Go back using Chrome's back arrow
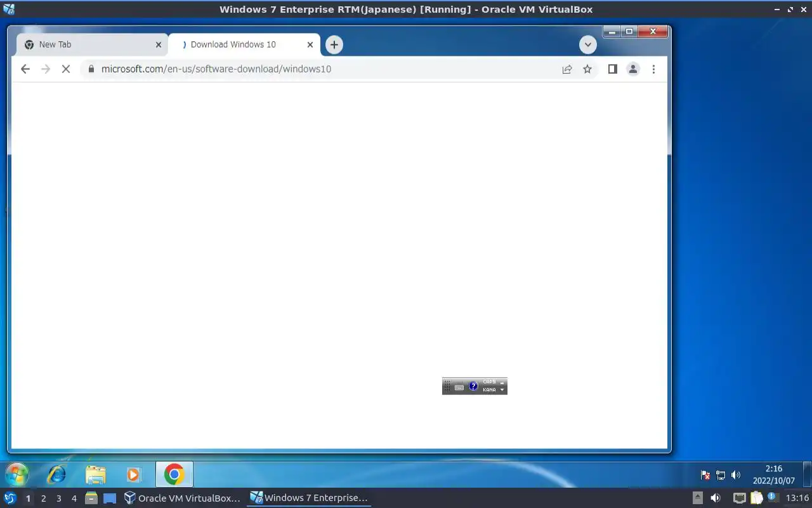Viewport: 812px width, 508px height. click(25, 69)
